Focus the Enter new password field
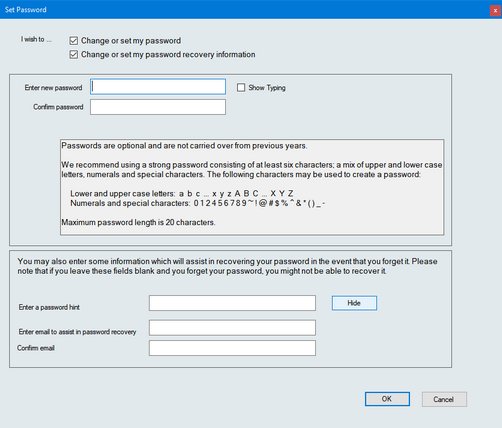Screen dimensions: 502x428 (158, 87)
